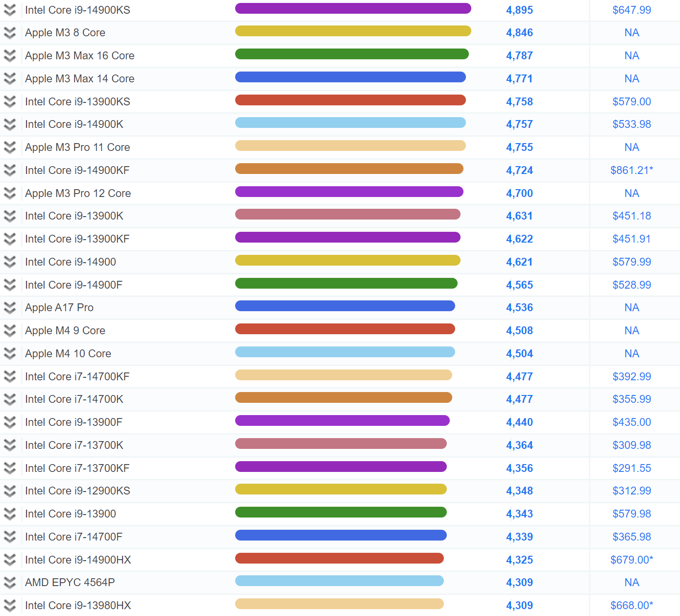Open the $392.99 price link
The width and height of the screenshot is (680, 616).
[632, 377]
